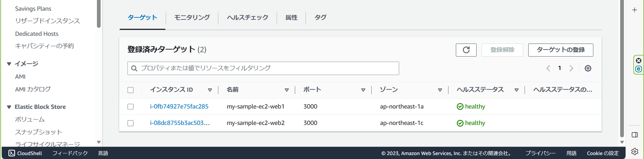This screenshot has height=159, width=644.
Task: Click the plus icon in browser sidebar
Action: pyautogui.click(x=635, y=10)
